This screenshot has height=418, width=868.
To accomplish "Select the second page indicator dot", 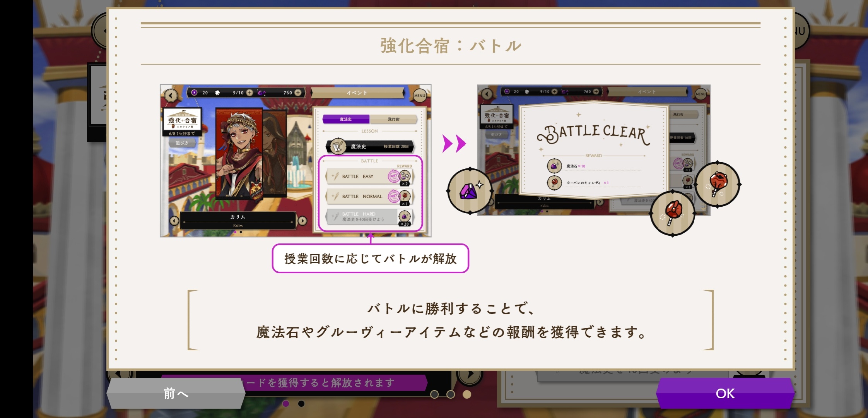I will 451,394.
